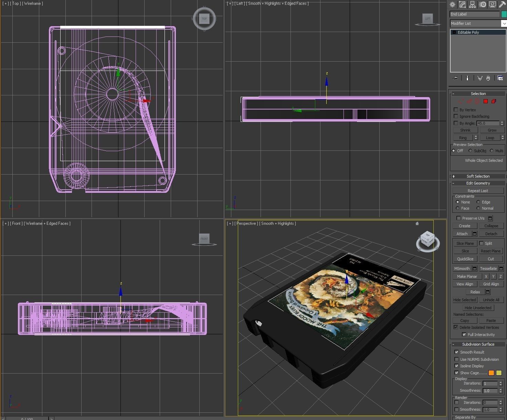Toggle Preserve UVs checkbox
Viewport: 507px width, 420px height.
click(458, 218)
